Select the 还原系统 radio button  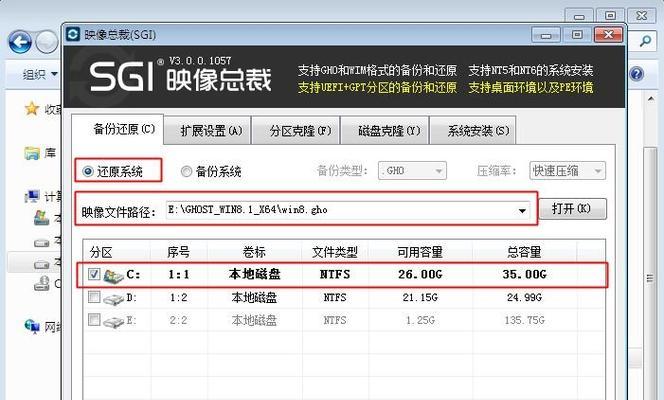click(88, 171)
